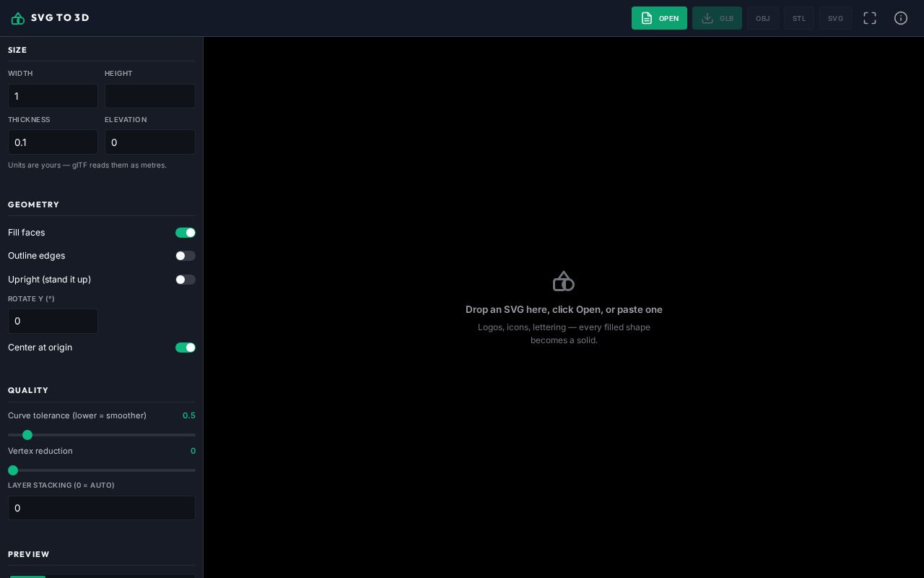Adjust the Vertex reduction slider
This screenshot has width=924, height=578.
[x=102, y=470]
